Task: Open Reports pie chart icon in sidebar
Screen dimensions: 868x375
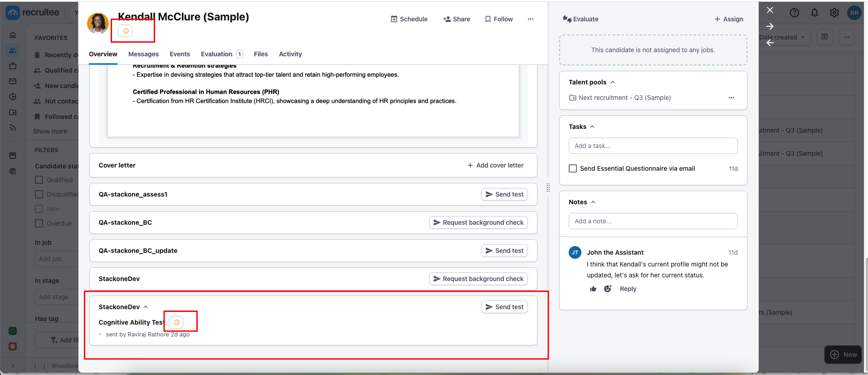Action: coord(13,97)
